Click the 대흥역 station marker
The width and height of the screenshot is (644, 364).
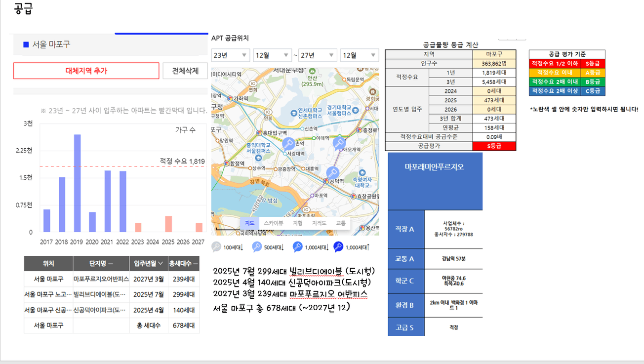coord(304,168)
